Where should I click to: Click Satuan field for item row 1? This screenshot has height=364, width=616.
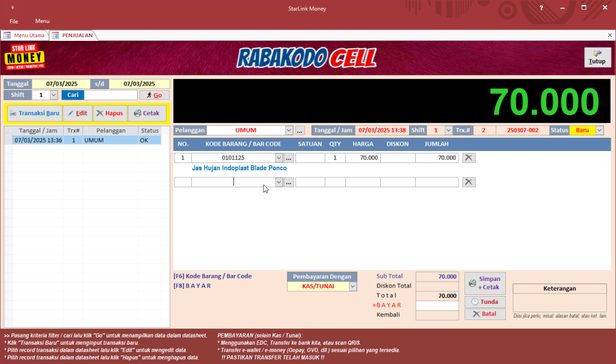(x=310, y=158)
